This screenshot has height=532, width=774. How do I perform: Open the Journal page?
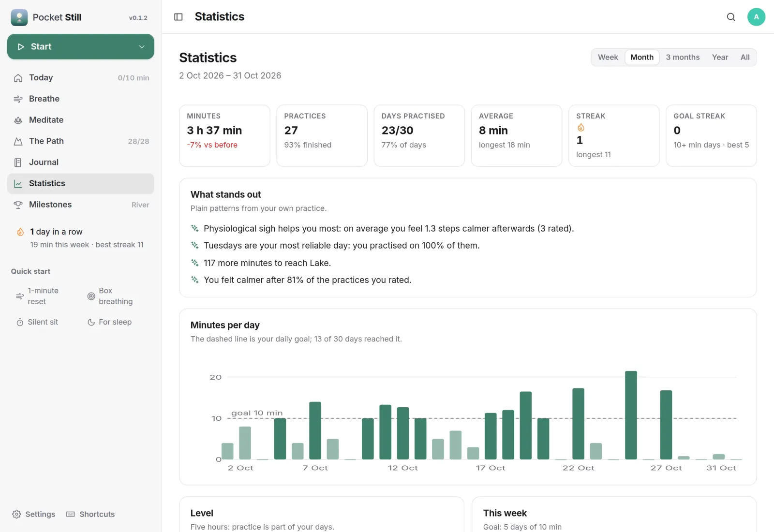point(81,163)
